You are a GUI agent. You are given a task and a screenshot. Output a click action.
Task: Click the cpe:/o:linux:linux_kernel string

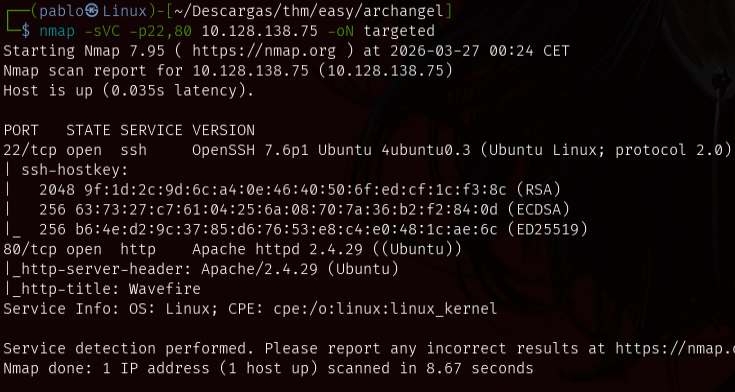(385, 309)
